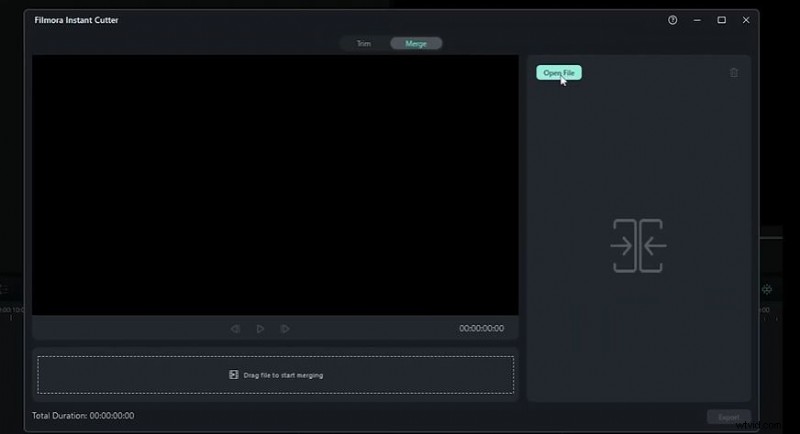Viewport: 800px width, 434px height.
Task: Minimize the Filmora Instant Cutter window
Action: click(697, 20)
